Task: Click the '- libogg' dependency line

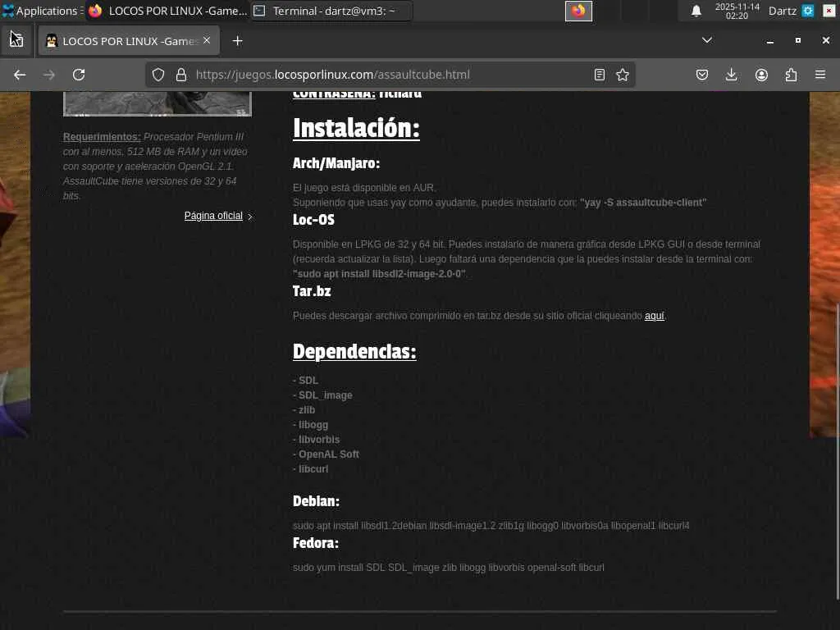Action: (310, 425)
